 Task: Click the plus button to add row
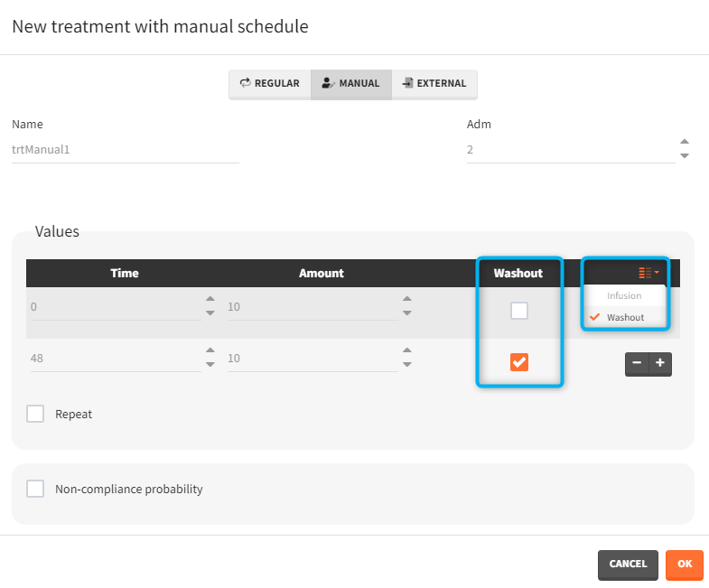click(660, 363)
